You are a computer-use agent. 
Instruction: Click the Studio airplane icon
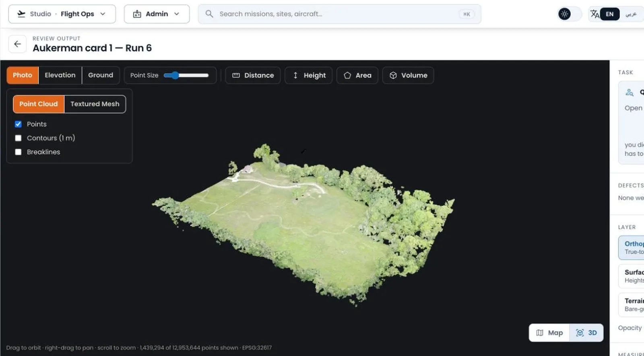click(x=21, y=14)
